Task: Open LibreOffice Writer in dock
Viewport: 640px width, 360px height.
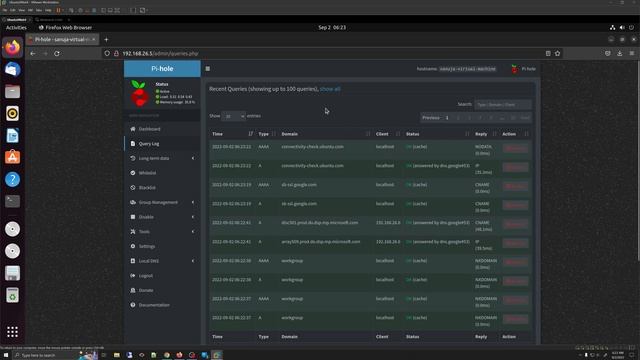Action: (12, 136)
